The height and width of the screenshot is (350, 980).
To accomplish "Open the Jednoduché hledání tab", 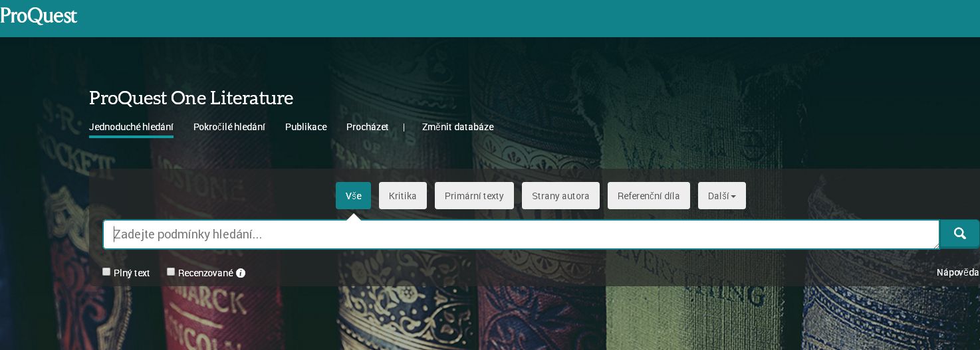I will 131,127.
